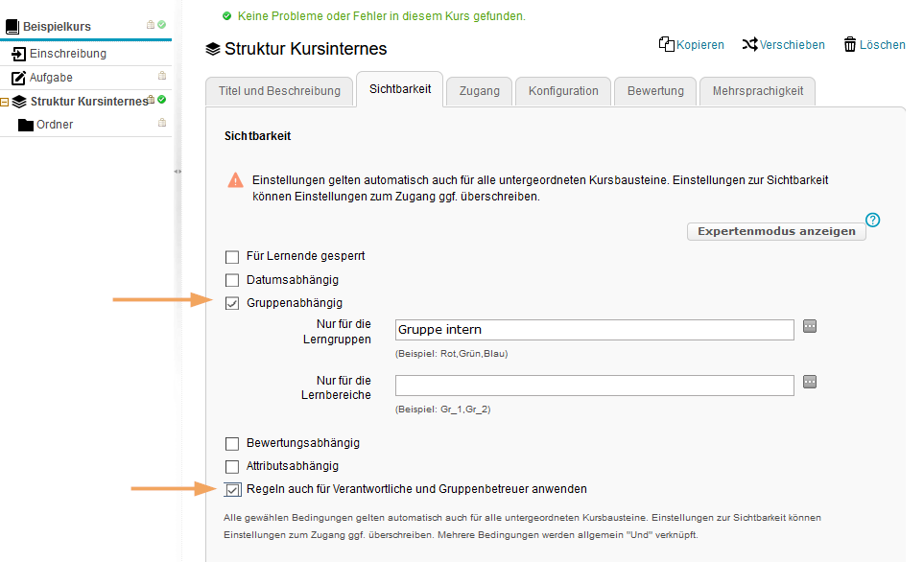
Task: Enable the Für Lernende gesperrt checkbox
Action: [231, 256]
